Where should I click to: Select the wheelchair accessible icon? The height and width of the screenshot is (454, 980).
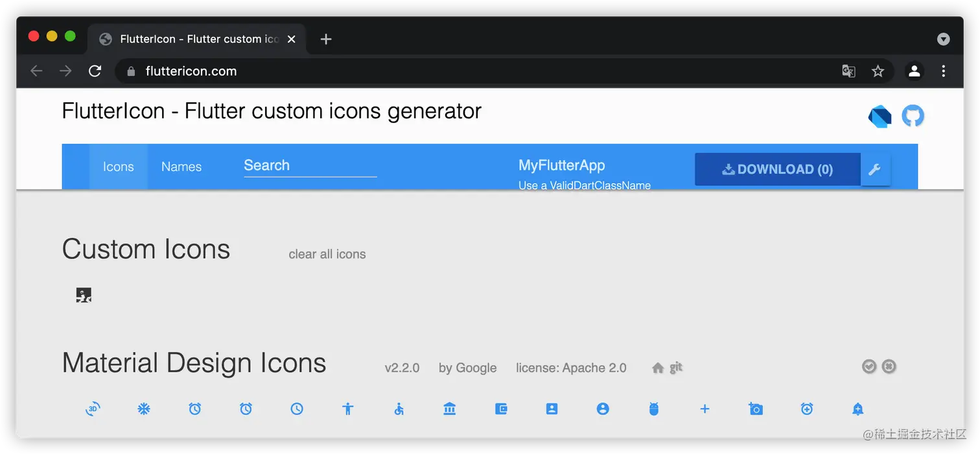tap(399, 409)
